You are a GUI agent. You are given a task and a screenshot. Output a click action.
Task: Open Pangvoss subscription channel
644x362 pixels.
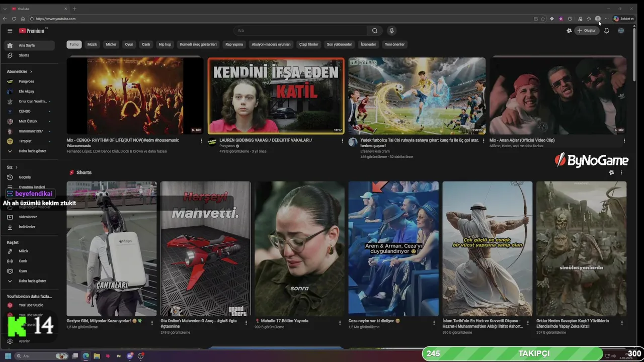30,81
